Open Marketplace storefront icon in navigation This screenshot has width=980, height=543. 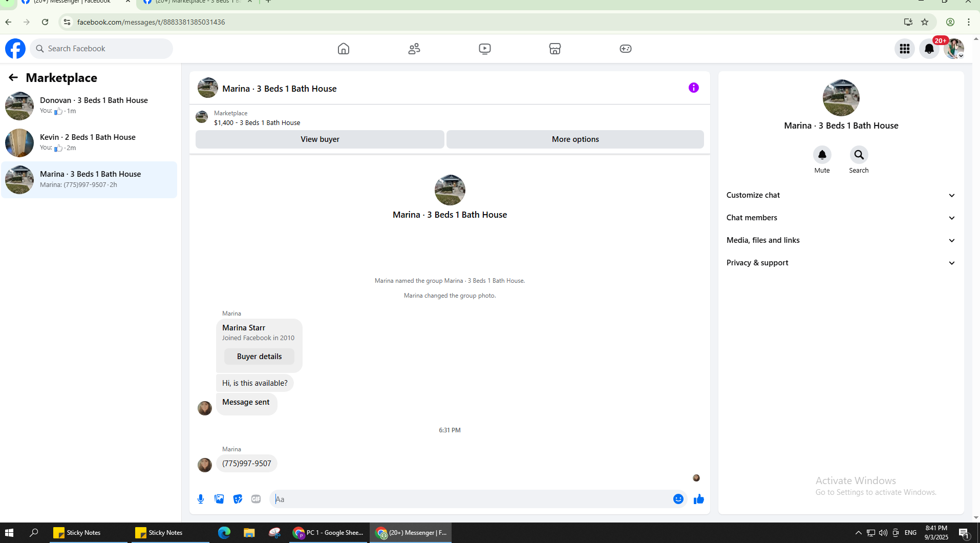[555, 49]
